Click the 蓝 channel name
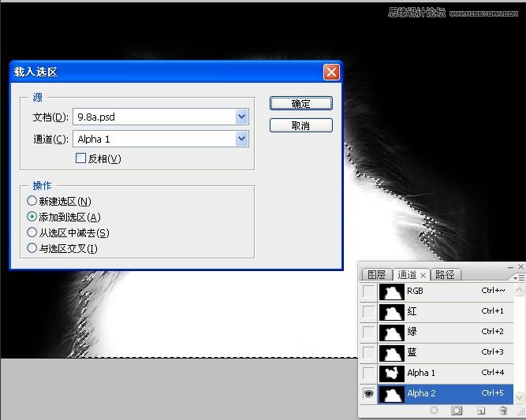Screen dimensions: 526x420 coord(412,352)
